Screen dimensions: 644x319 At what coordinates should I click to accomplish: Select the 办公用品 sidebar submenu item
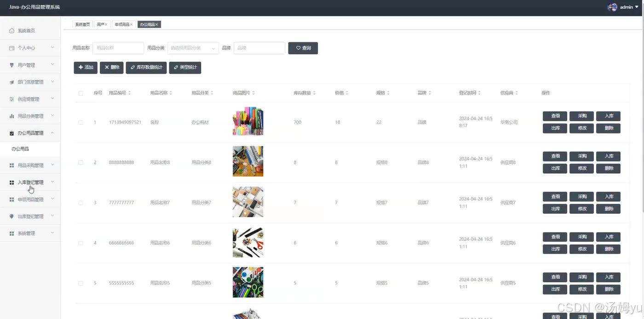click(x=30, y=149)
